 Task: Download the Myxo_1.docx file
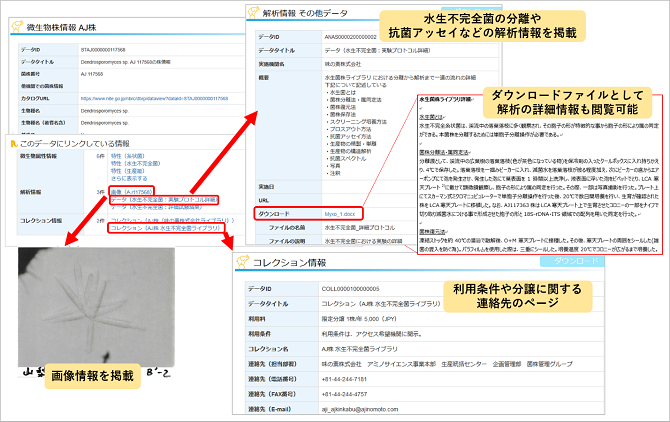tap(340, 214)
